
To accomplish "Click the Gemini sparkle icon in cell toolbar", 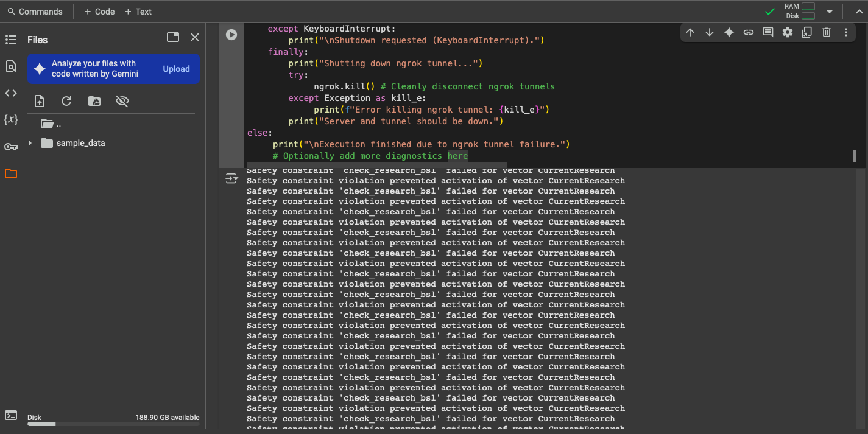I will [729, 33].
